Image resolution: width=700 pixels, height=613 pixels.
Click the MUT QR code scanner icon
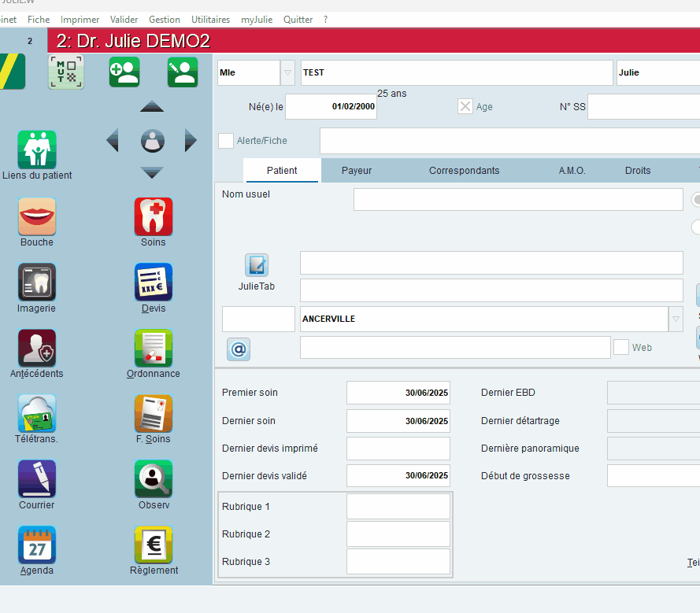(x=66, y=72)
